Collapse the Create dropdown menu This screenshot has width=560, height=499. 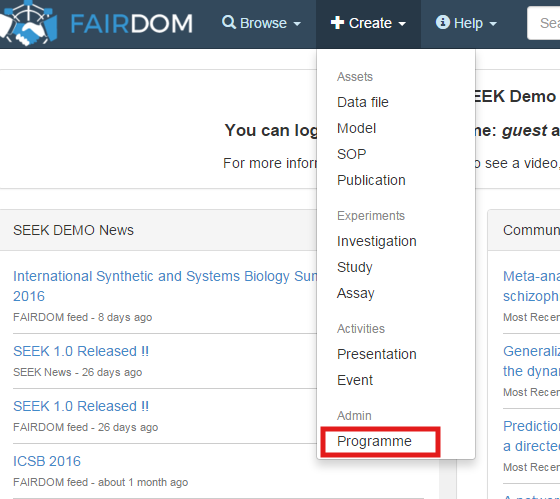(x=368, y=23)
